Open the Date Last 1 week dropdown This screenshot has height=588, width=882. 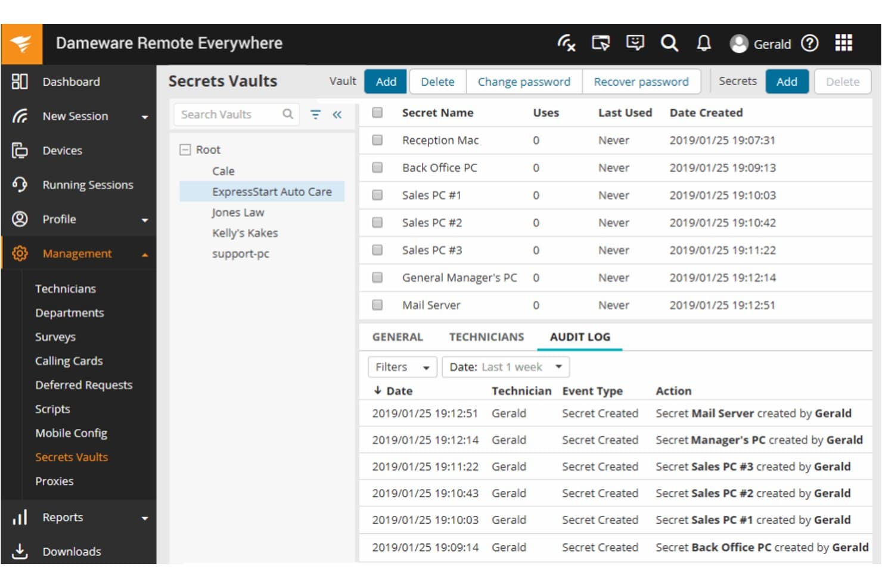pos(505,367)
